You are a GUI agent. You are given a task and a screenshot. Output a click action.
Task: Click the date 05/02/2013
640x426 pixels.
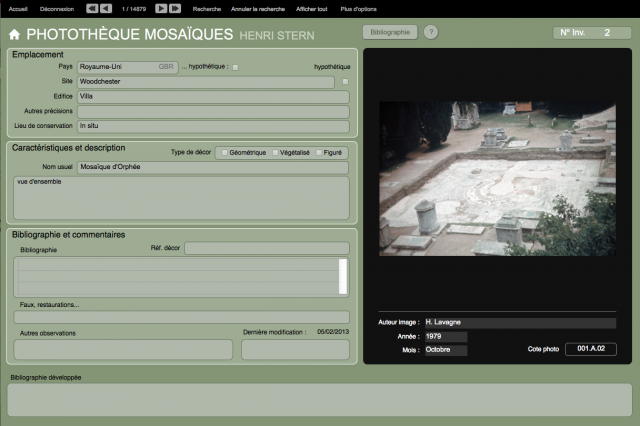(333, 332)
